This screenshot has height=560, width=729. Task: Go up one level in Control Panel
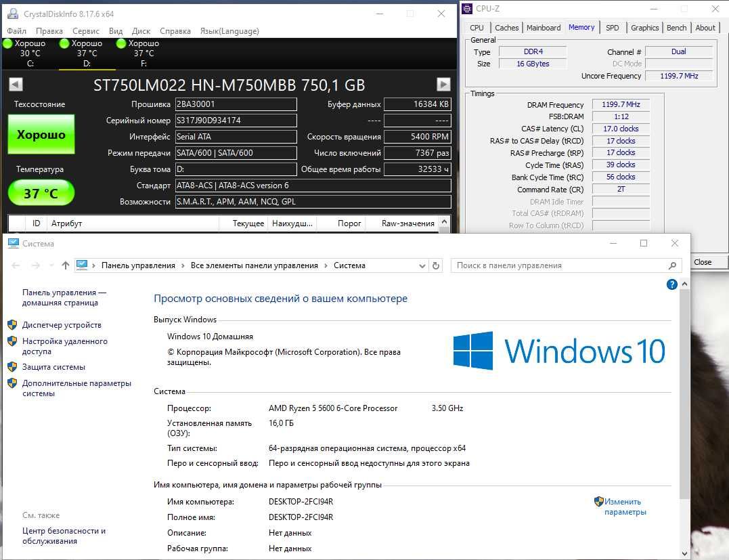[x=66, y=265]
